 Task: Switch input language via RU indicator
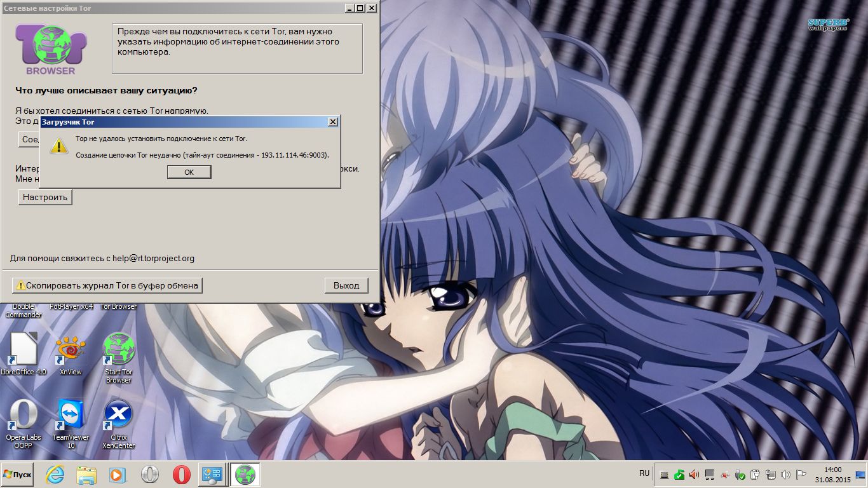point(644,473)
